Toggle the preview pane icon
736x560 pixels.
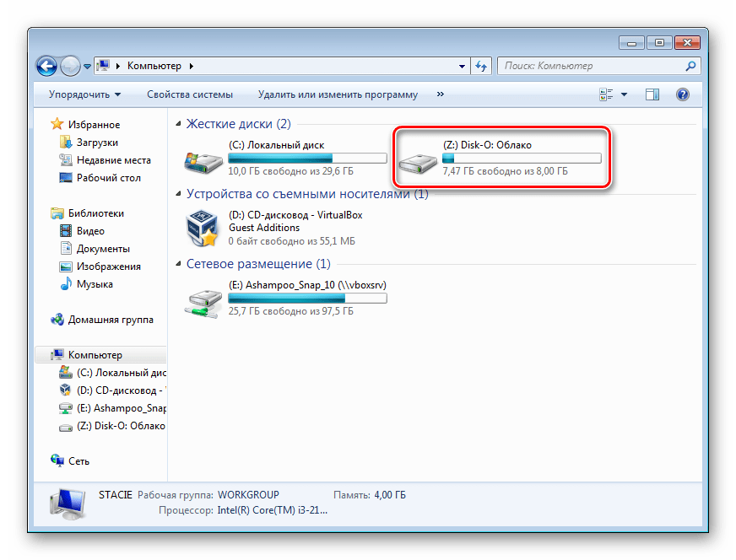652,94
